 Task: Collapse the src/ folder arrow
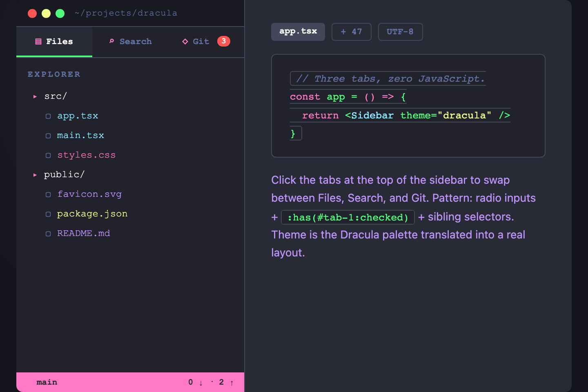click(x=35, y=96)
